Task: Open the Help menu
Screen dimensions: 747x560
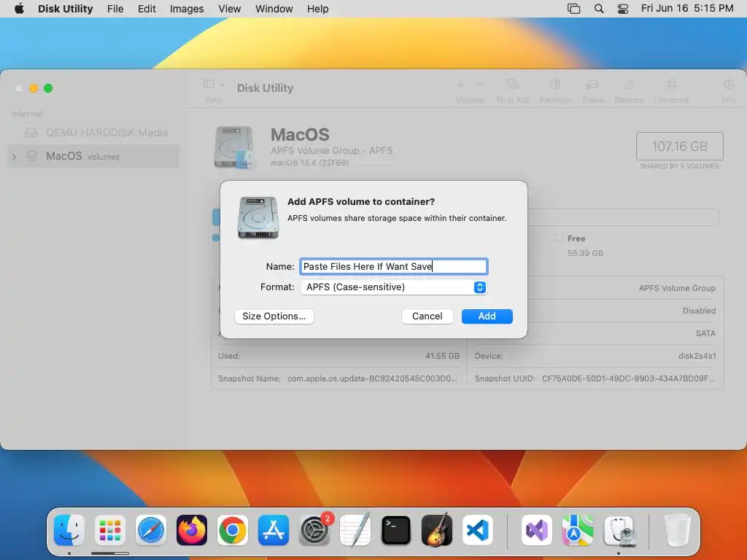Action: (x=318, y=9)
